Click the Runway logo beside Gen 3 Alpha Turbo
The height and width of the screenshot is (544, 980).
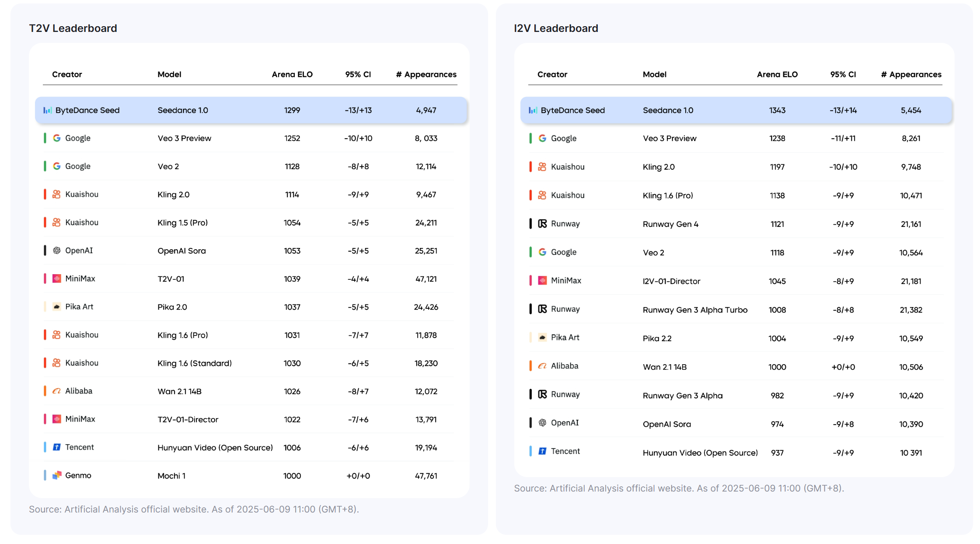click(542, 309)
